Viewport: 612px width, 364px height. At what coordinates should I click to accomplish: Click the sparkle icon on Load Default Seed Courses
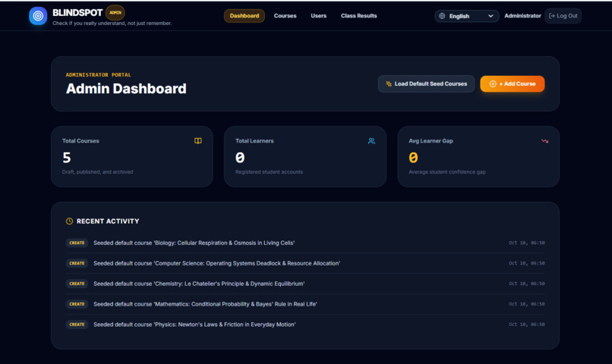389,83
